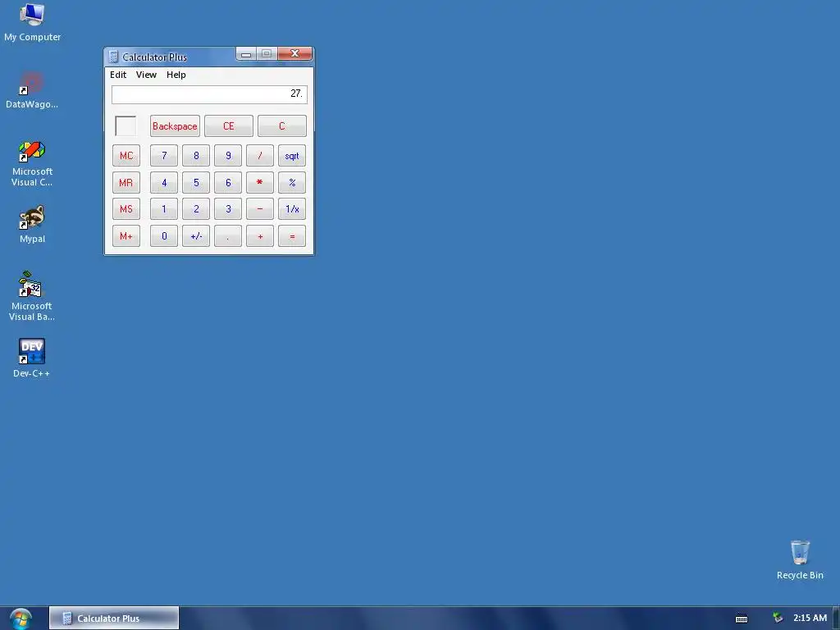The width and height of the screenshot is (840, 630).
Task: Click the Backspace button
Action: pos(175,126)
